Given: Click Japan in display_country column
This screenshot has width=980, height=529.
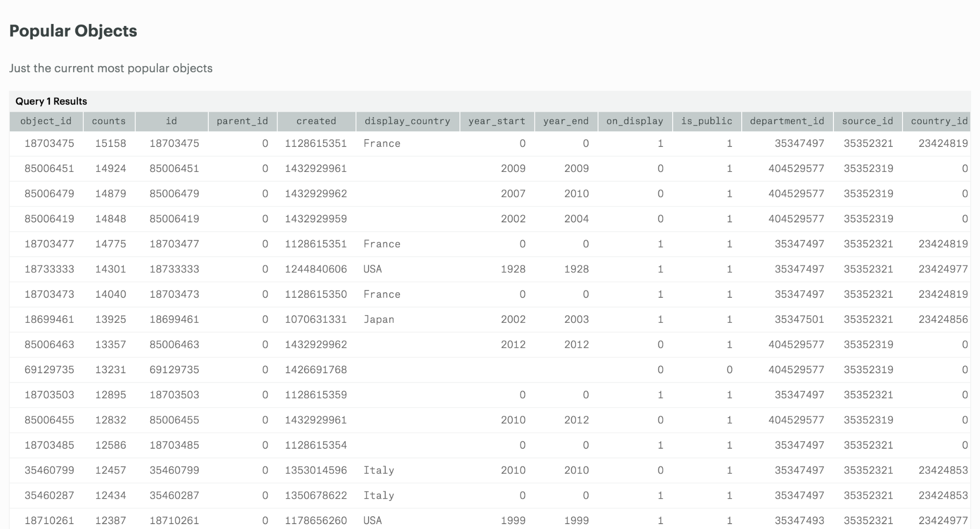Looking at the screenshot, I should [x=379, y=319].
